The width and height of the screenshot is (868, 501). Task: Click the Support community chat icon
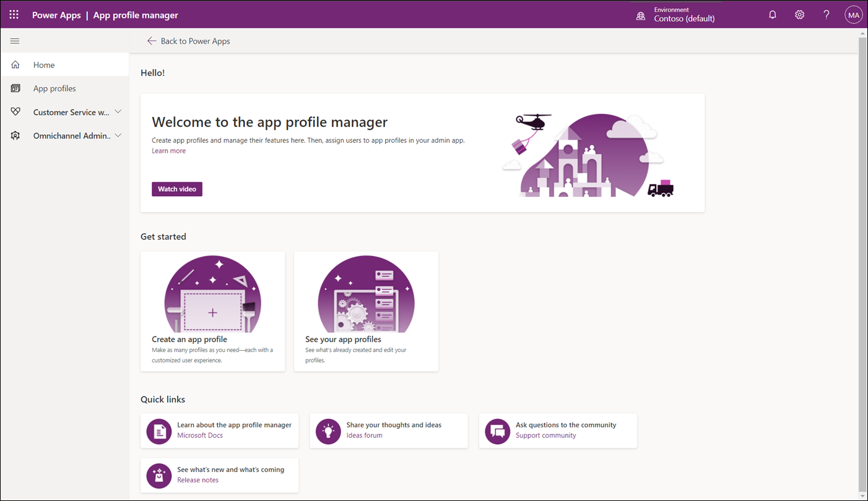(x=497, y=431)
